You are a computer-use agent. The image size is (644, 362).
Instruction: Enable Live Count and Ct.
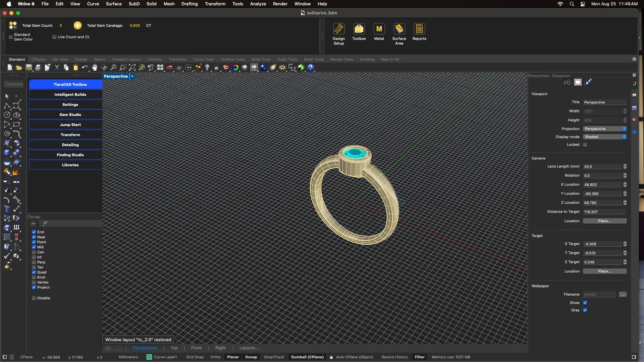[x=54, y=37]
